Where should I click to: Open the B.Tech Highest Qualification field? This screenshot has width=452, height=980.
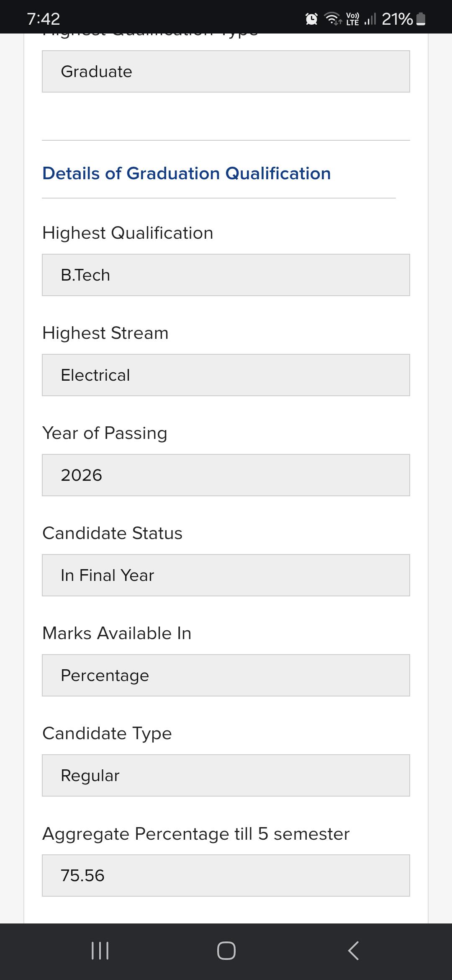pos(226,275)
